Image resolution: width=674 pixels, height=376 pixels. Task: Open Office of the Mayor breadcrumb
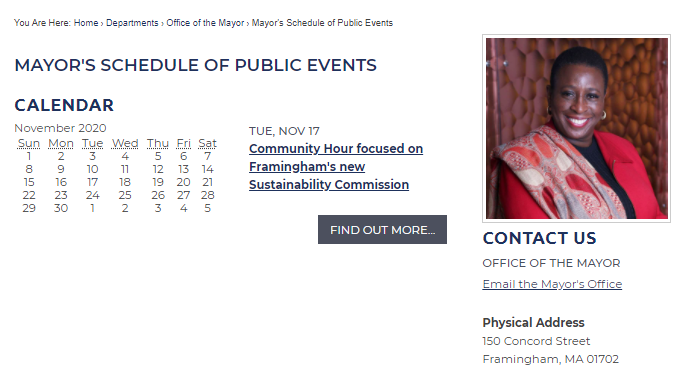pos(205,23)
